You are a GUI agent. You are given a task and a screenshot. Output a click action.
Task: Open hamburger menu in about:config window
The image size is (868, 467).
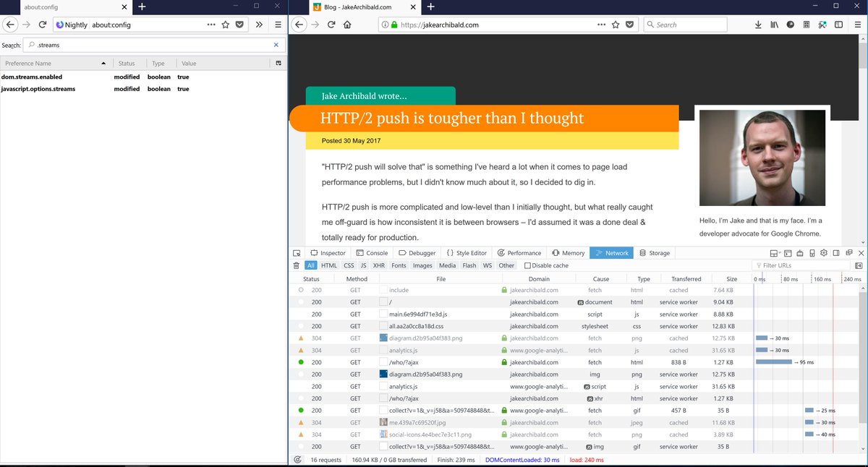coord(278,24)
